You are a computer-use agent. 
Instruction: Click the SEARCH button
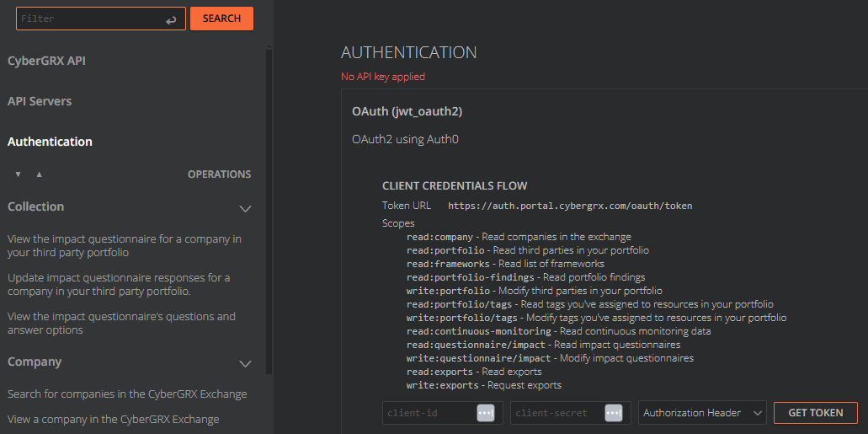222,19
